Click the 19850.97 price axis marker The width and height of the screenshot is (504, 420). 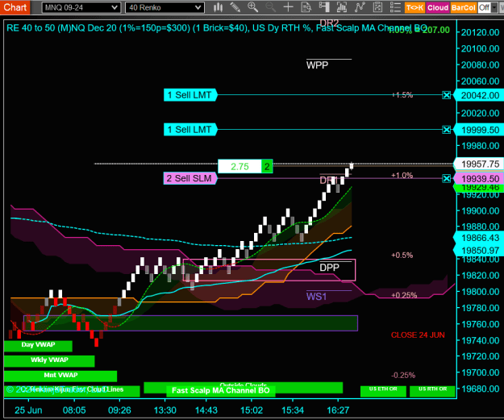pos(479,251)
